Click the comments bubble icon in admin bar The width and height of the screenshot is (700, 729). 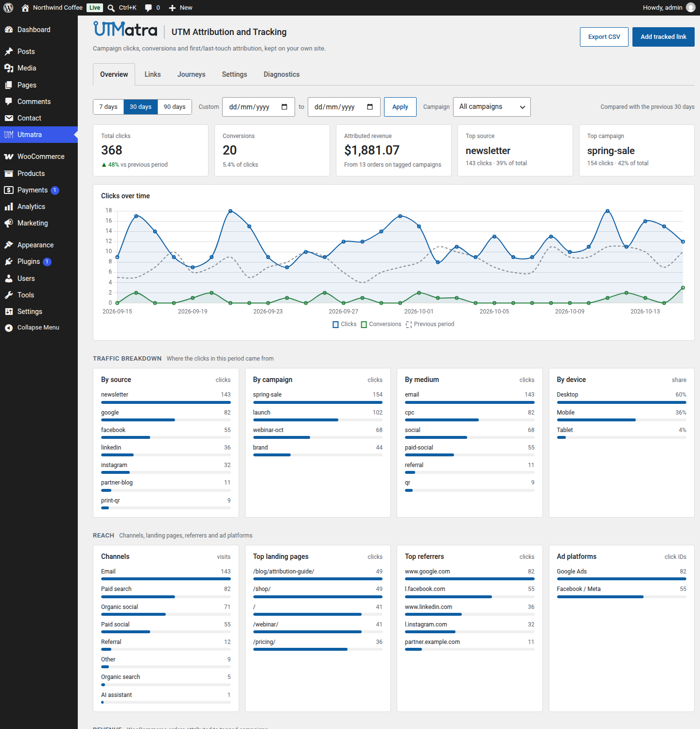tap(148, 8)
